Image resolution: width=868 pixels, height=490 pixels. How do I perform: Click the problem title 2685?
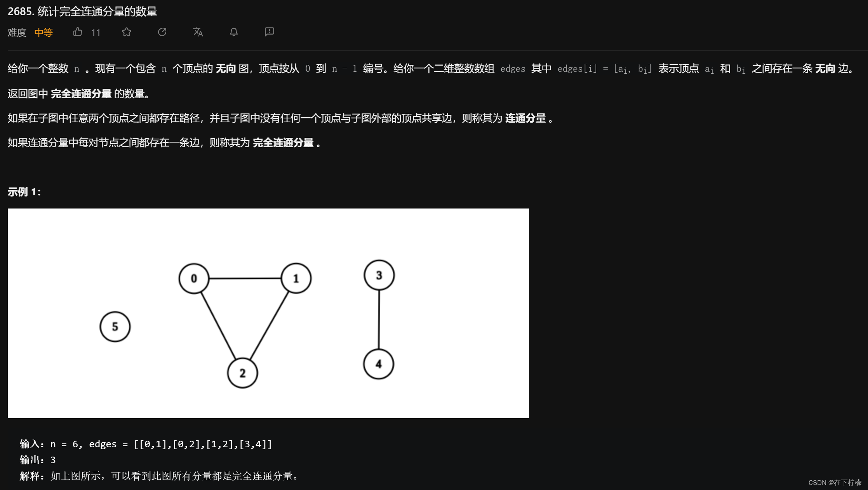(x=82, y=12)
